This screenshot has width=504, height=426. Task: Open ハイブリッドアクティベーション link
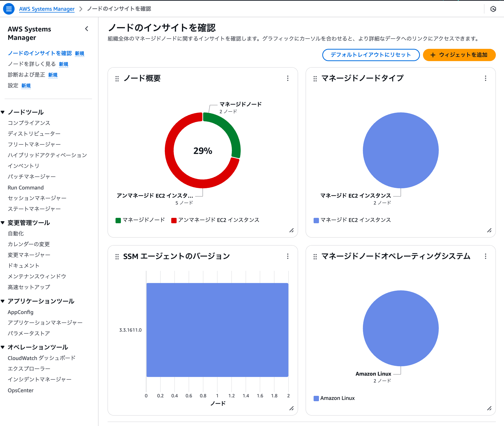[47, 155]
